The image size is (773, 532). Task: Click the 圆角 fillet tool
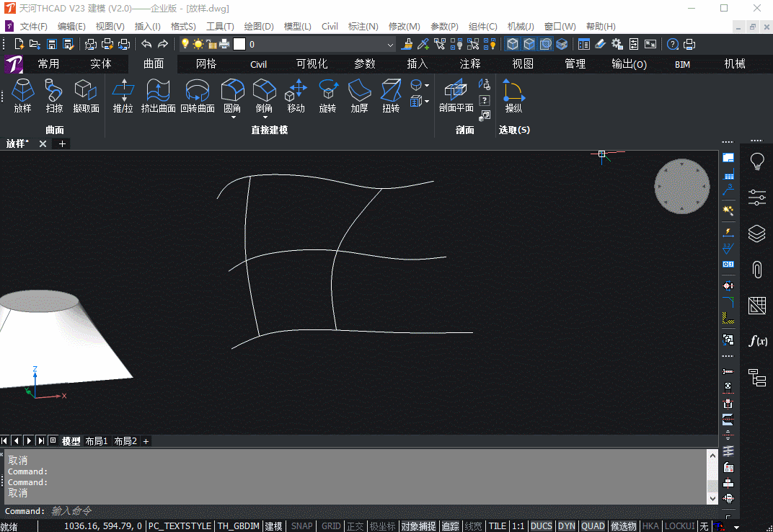pyautogui.click(x=232, y=96)
